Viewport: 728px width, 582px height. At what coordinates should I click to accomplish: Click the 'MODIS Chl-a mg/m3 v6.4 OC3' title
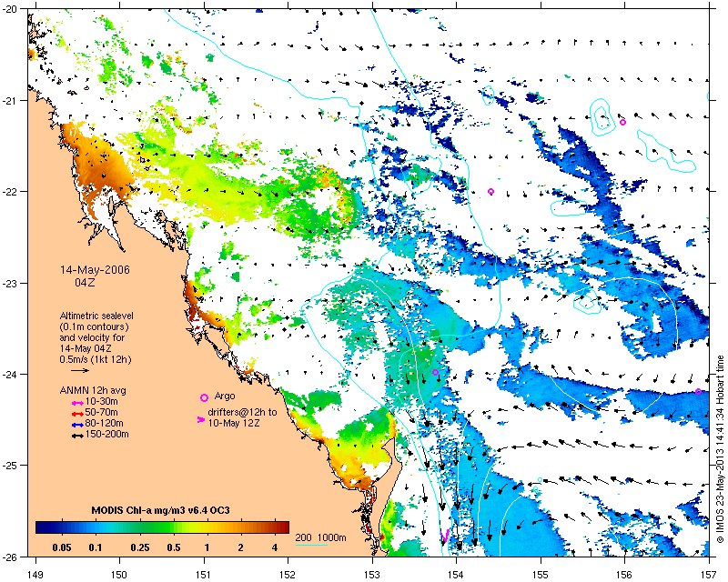tap(161, 510)
